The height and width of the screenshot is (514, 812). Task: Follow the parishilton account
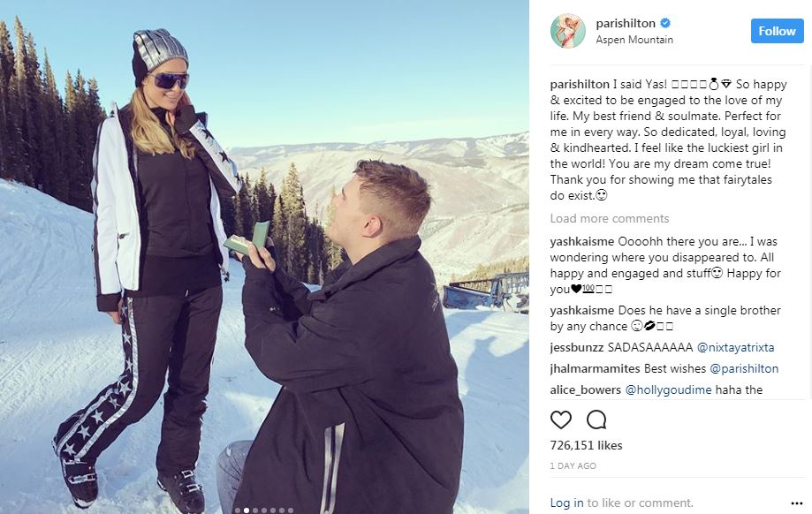pyautogui.click(x=777, y=31)
